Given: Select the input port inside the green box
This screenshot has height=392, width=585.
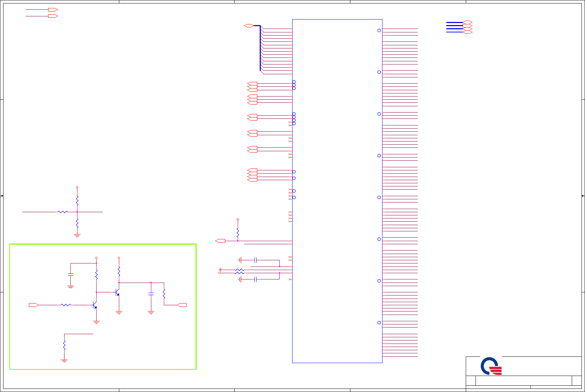Looking at the screenshot, I should 33,305.
